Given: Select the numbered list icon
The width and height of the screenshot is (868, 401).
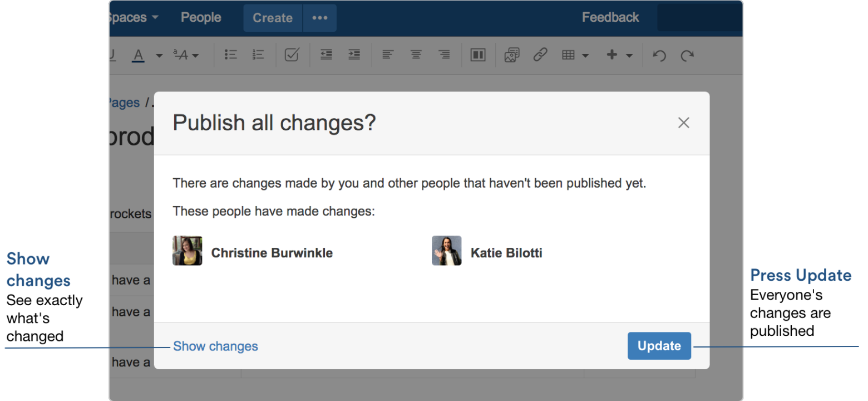Looking at the screenshot, I should coord(258,55).
